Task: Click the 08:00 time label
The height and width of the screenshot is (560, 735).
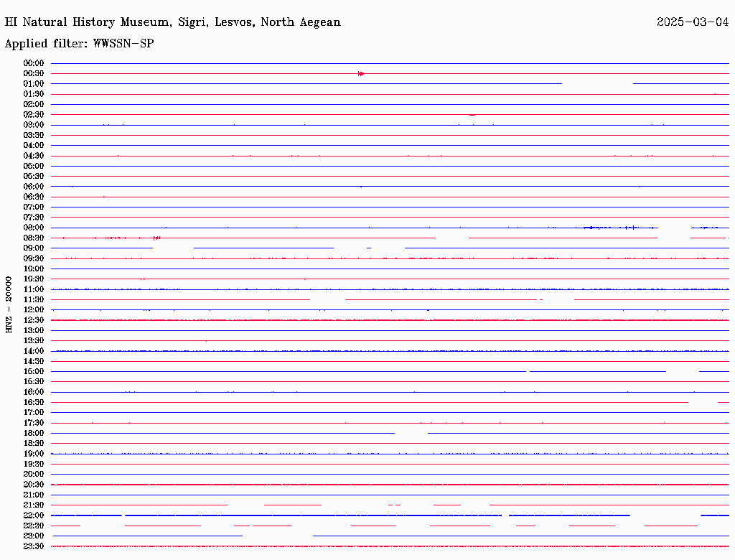Action: pos(33,228)
